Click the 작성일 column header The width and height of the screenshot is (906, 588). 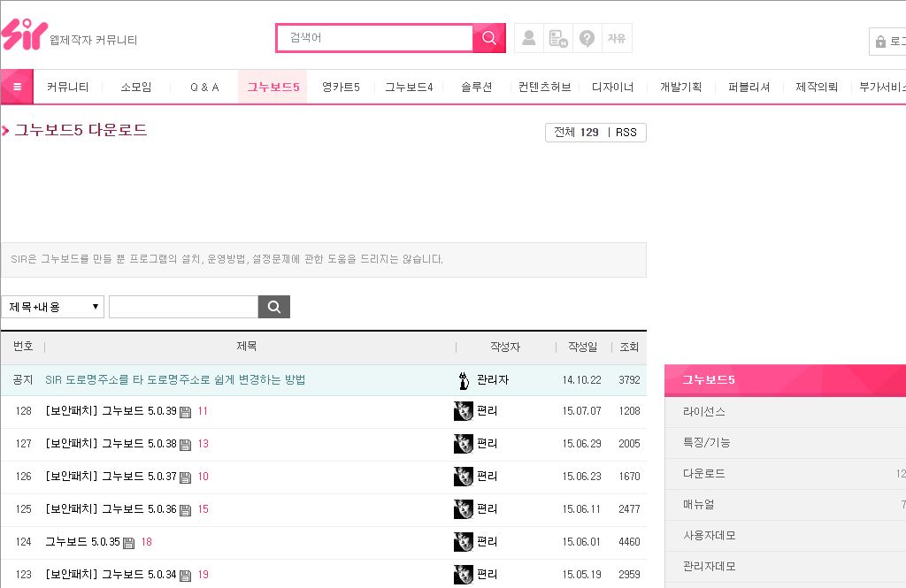click(x=582, y=347)
